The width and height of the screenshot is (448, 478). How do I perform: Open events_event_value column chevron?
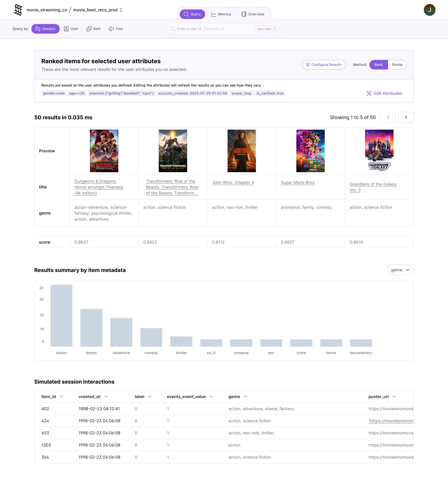211,397
